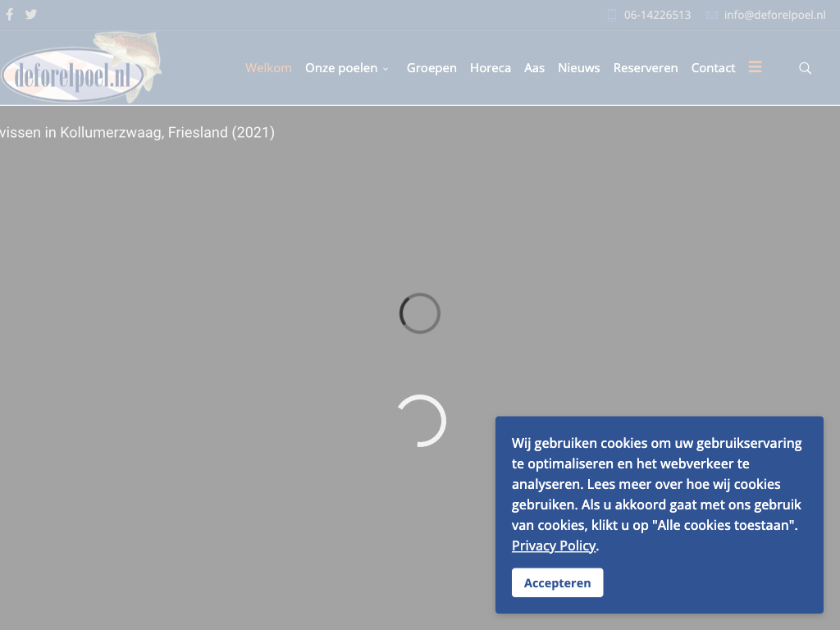Click the deforelpoel.nl fish logo

pyautogui.click(x=80, y=69)
